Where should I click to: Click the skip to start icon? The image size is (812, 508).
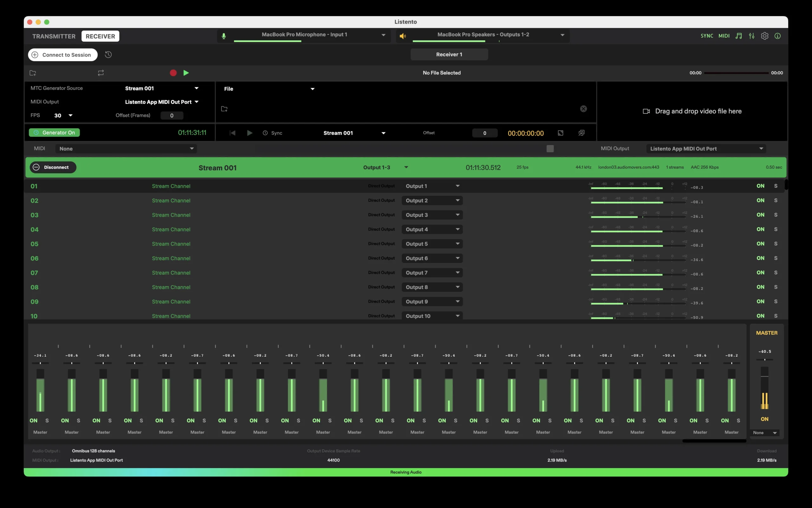pos(232,133)
